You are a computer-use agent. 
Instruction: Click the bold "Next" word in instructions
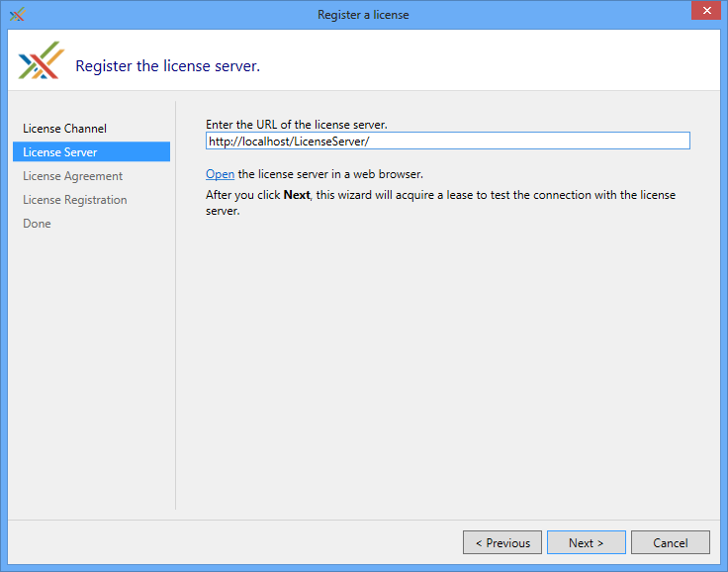tap(297, 195)
